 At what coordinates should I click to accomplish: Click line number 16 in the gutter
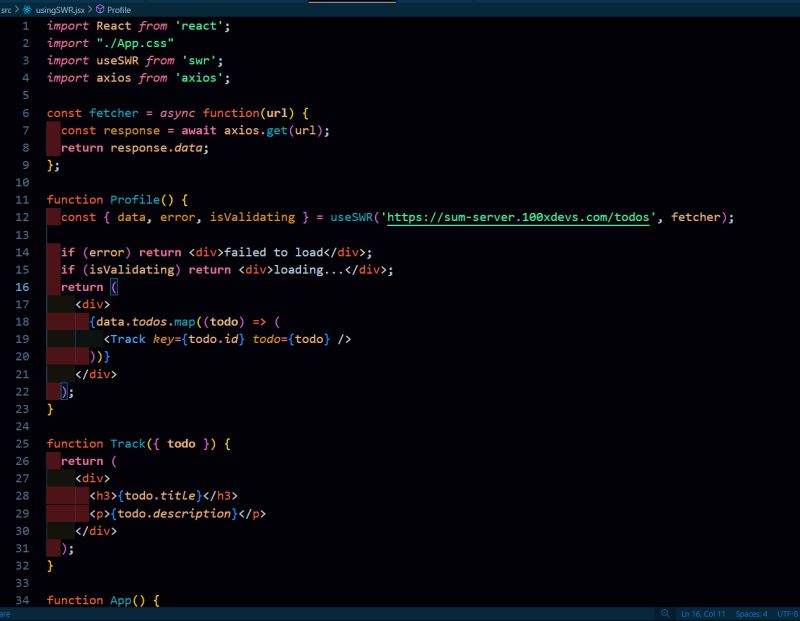[x=23, y=287]
